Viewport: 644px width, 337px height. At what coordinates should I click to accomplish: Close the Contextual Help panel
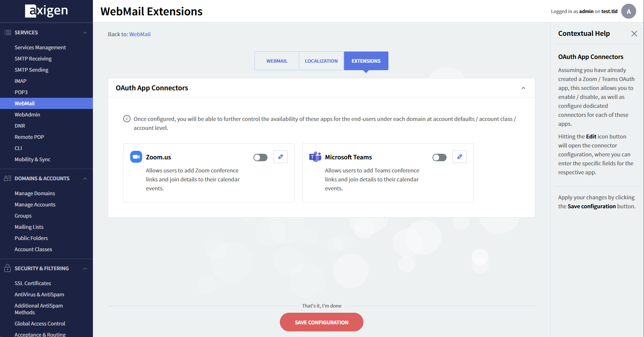pos(634,34)
